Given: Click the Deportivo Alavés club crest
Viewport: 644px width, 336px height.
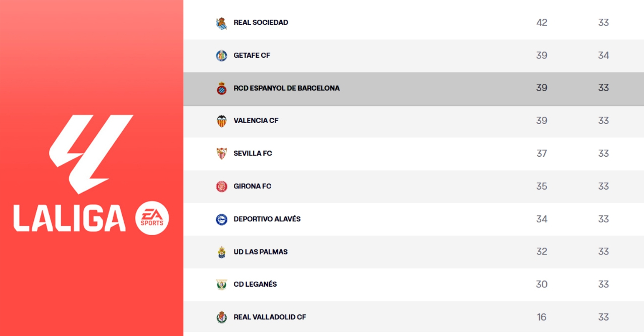Looking at the screenshot, I should pyautogui.click(x=222, y=219).
